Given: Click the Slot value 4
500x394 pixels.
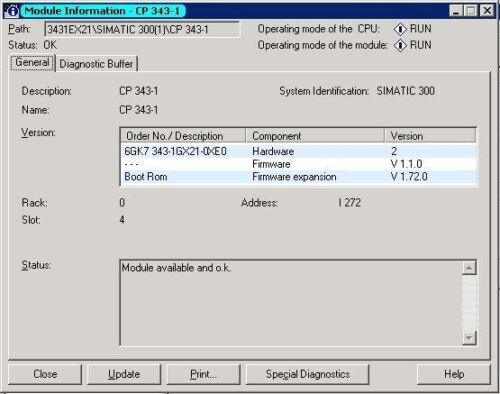Looking at the screenshot, I should point(122,220).
